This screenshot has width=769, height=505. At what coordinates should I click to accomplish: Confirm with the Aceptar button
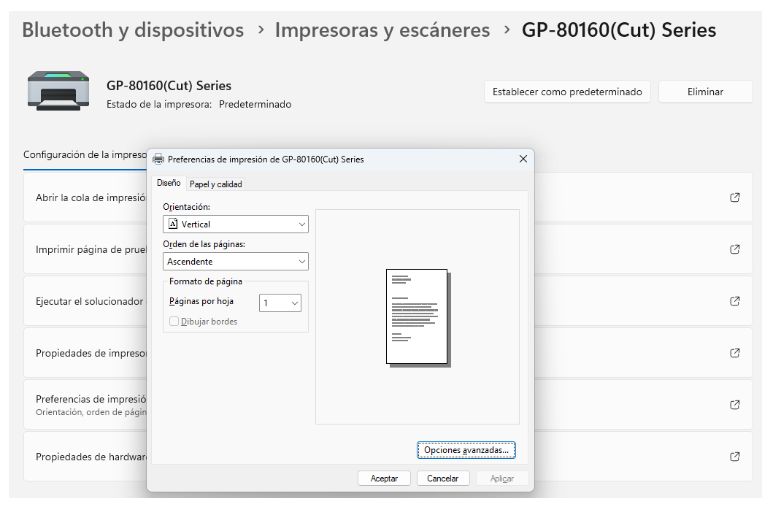(x=384, y=479)
